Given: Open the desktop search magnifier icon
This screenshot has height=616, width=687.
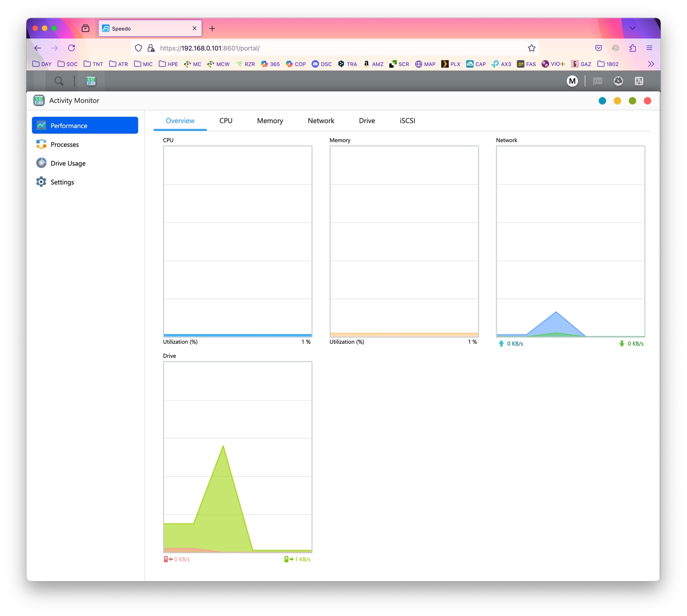Looking at the screenshot, I should pyautogui.click(x=59, y=81).
